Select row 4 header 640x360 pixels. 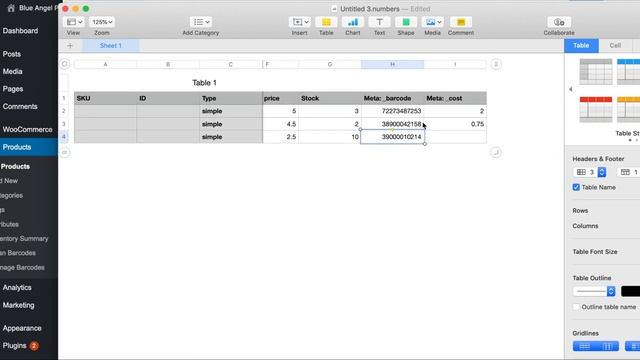pos(64,137)
